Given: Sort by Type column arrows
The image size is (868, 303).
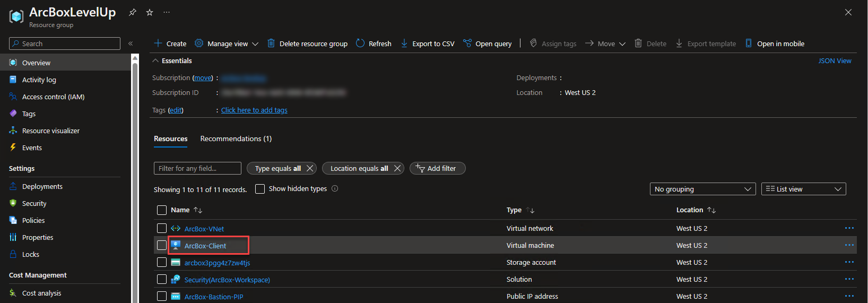Looking at the screenshot, I should 531,210.
